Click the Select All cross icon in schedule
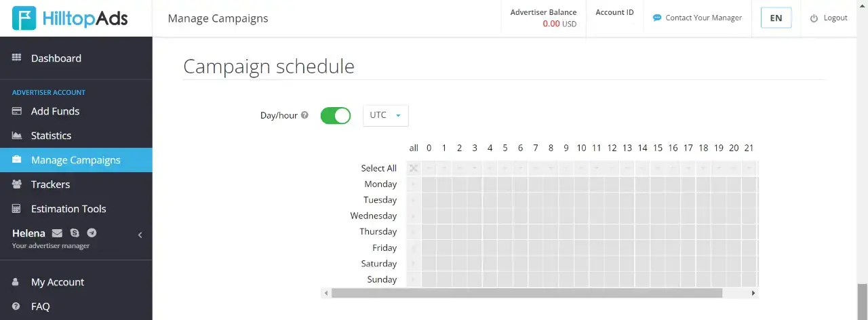This screenshot has width=868, height=320. (414, 168)
